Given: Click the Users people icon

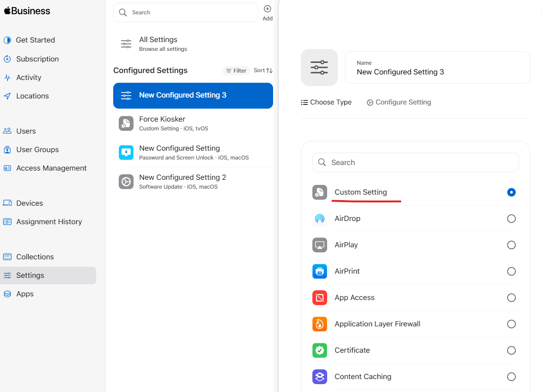Looking at the screenshot, I should (x=7, y=131).
